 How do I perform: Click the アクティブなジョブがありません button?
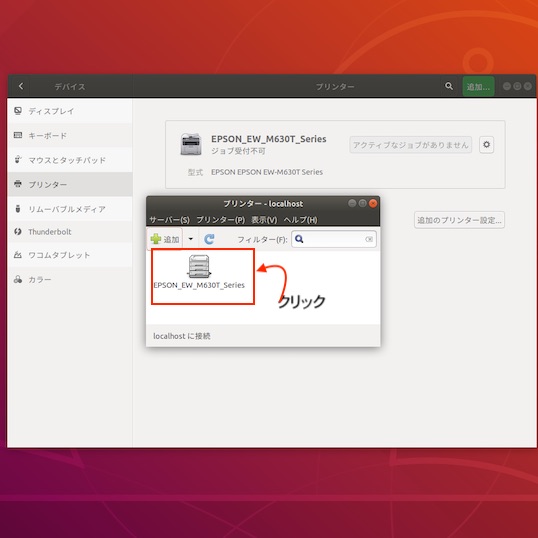411,145
